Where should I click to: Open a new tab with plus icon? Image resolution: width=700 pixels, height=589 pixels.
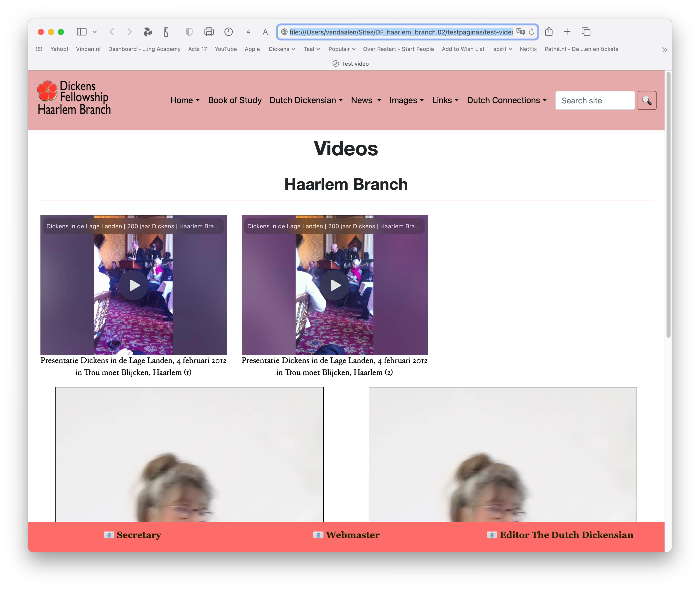tap(567, 32)
